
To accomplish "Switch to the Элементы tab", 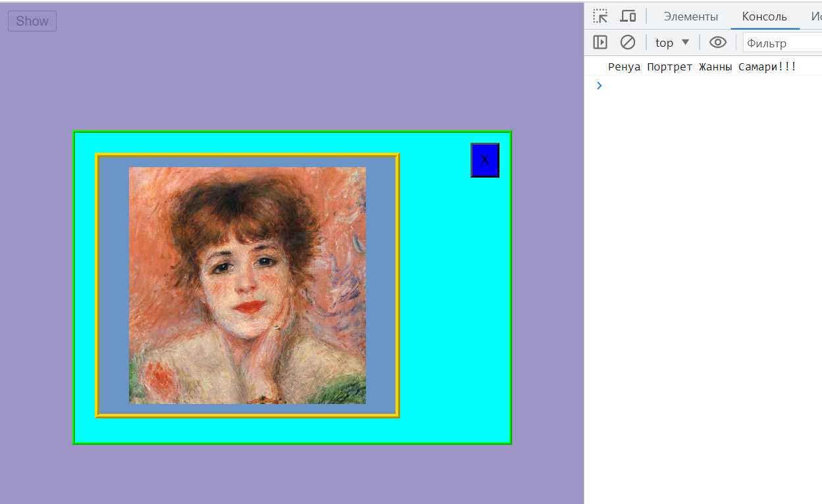I will [690, 17].
